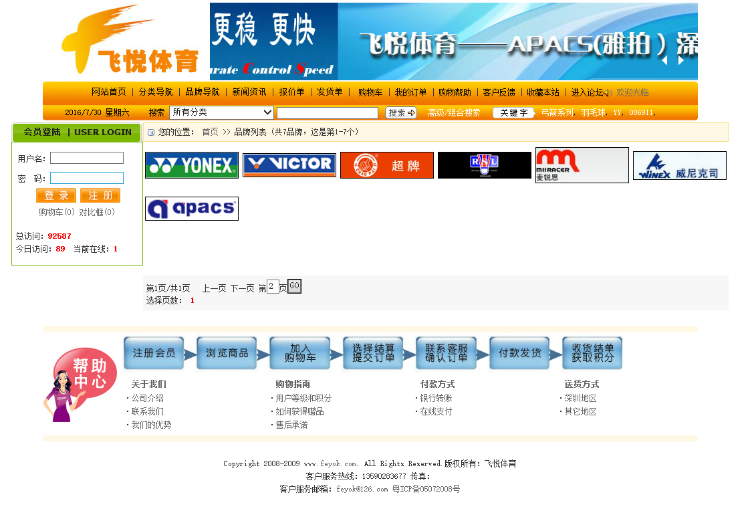Focus the 密码 password field

pyautogui.click(x=87, y=178)
